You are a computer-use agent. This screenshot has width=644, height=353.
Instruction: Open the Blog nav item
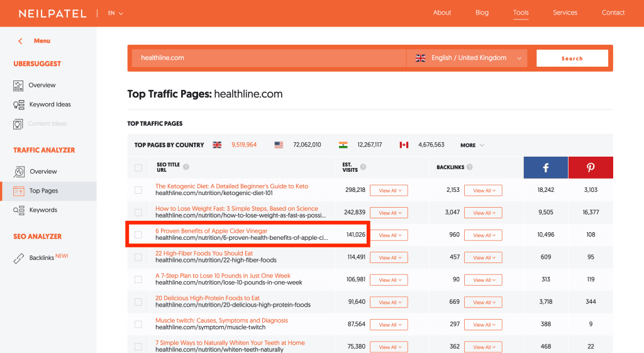pos(482,13)
